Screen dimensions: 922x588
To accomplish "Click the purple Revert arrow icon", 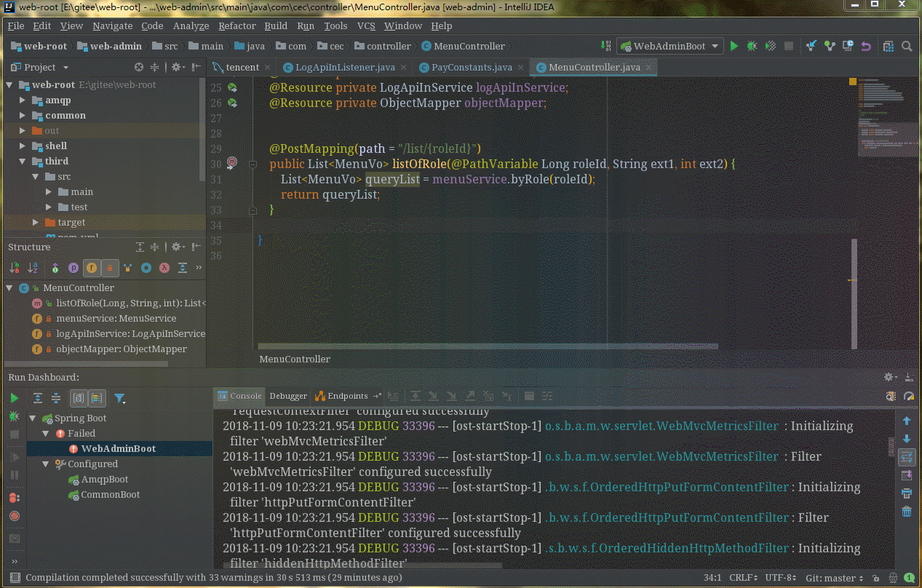I will [x=866, y=46].
